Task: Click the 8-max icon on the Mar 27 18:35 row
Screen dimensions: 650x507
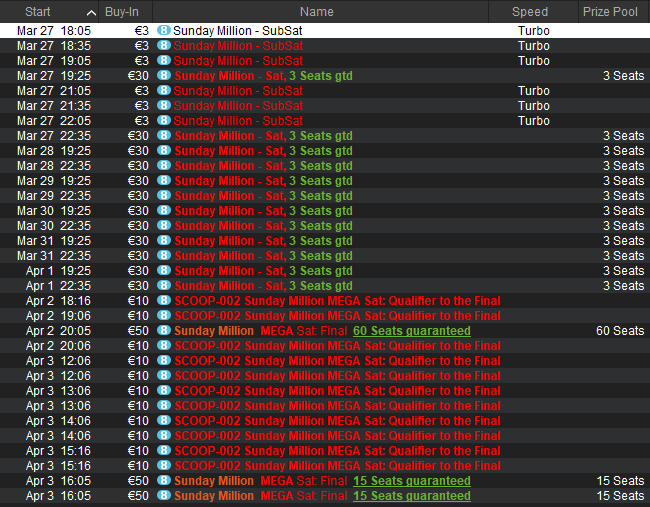Action: (x=164, y=45)
